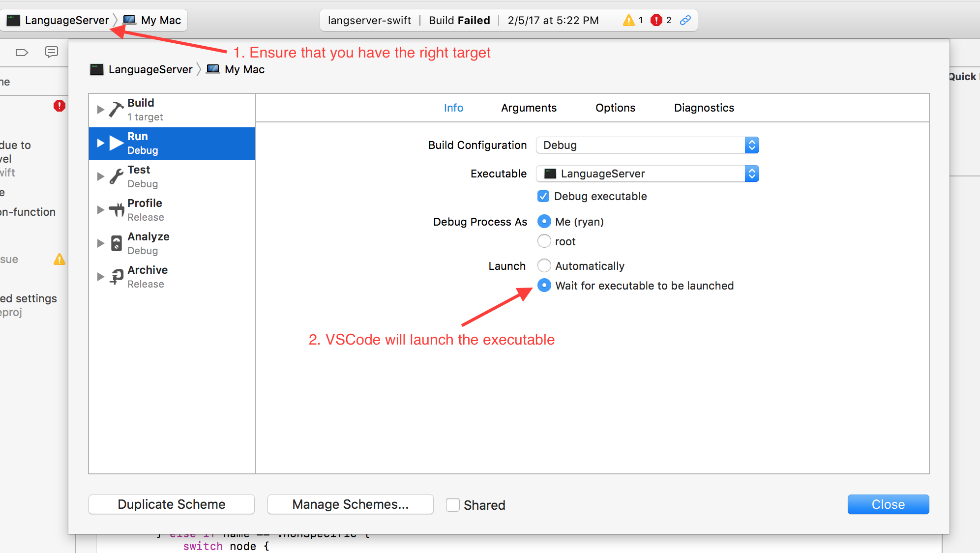Select the root debug process radio button
This screenshot has width=980, height=553.
click(x=544, y=241)
